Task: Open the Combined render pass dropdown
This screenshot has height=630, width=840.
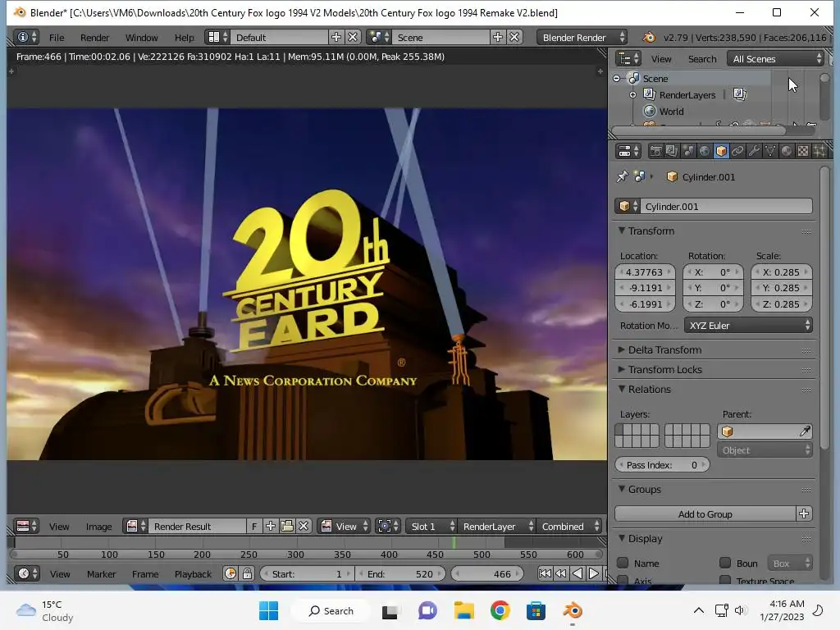Action: [x=569, y=526]
